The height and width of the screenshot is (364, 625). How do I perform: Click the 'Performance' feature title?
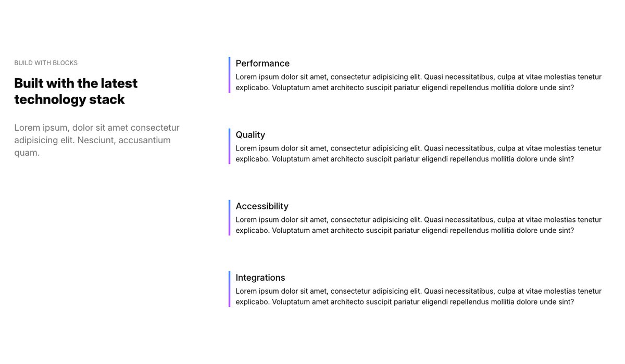tap(262, 64)
